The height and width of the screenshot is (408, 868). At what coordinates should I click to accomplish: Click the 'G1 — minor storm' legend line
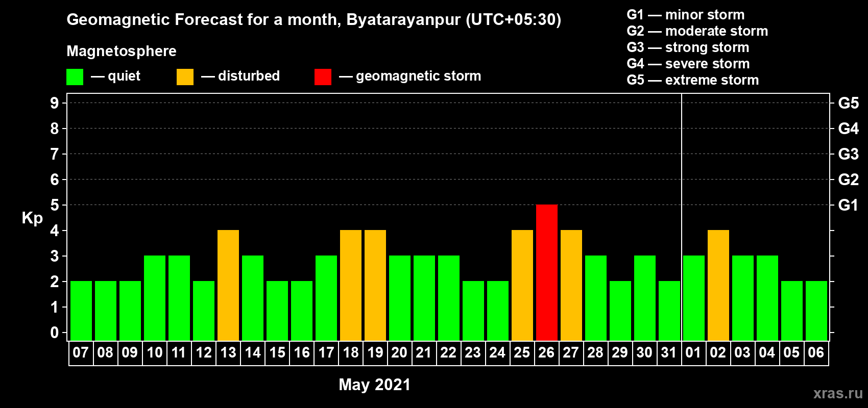(x=686, y=15)
